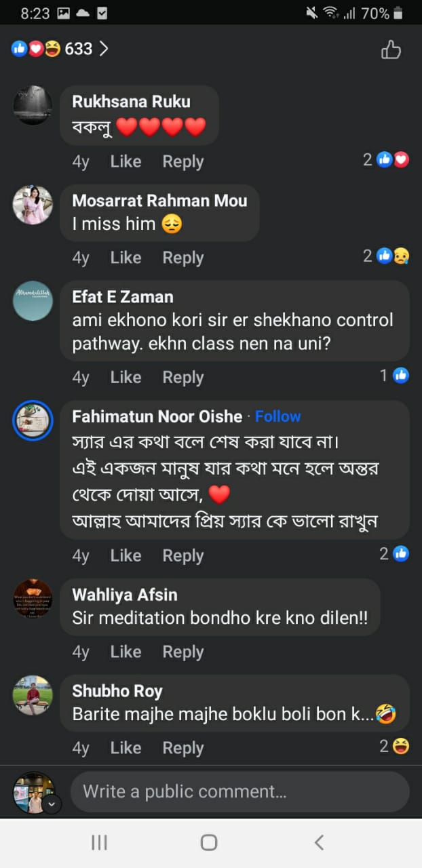Viewport: 422px width, 868px height.
Task: Reply to Mosarrat Rahman Mou's comment
Action: pos(183,258)
